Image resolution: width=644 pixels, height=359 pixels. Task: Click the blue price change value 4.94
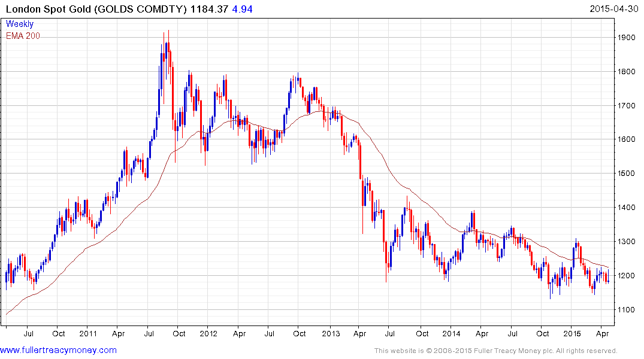(242, 9)
